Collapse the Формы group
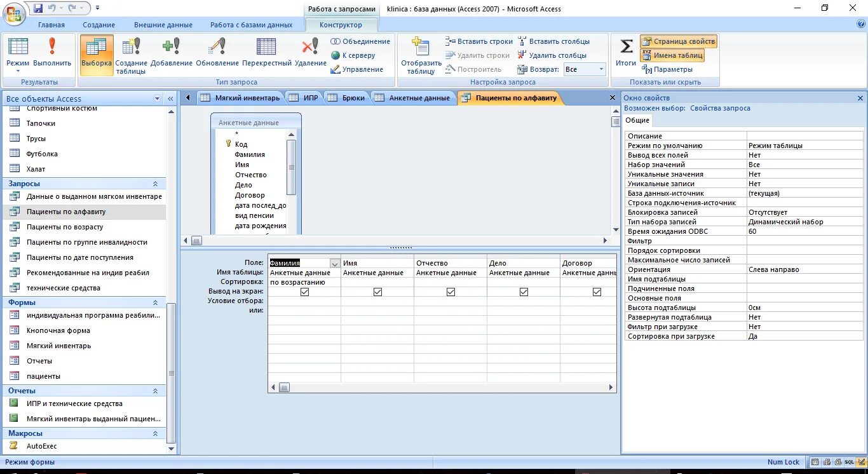 [x=155, y=302]
